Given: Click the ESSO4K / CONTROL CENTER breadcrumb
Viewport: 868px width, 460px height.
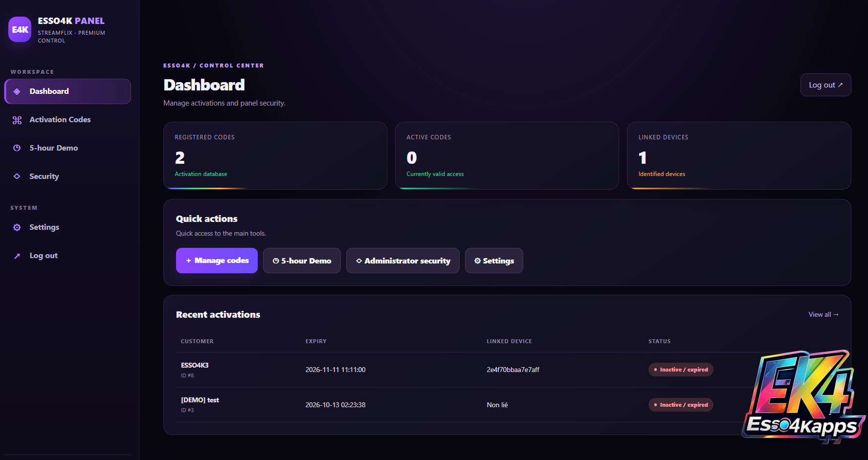Looking at the screenshot, I should [214, 66].
